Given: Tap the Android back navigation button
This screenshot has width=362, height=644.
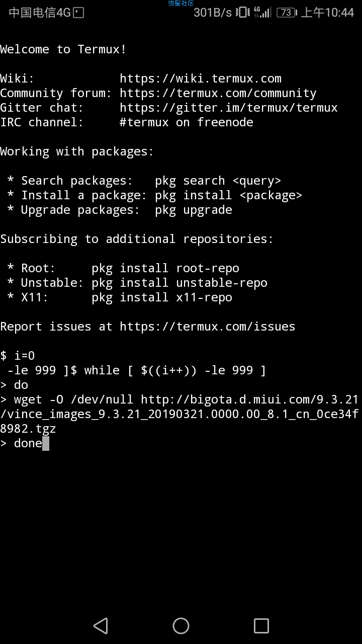Looking at the screenshot, I should coord(101,626).
